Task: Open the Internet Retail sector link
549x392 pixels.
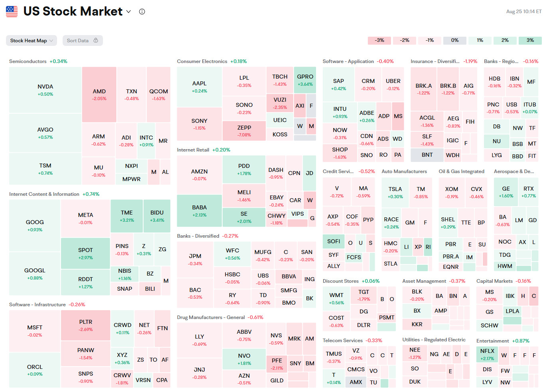Action: (x=193, y=150)
